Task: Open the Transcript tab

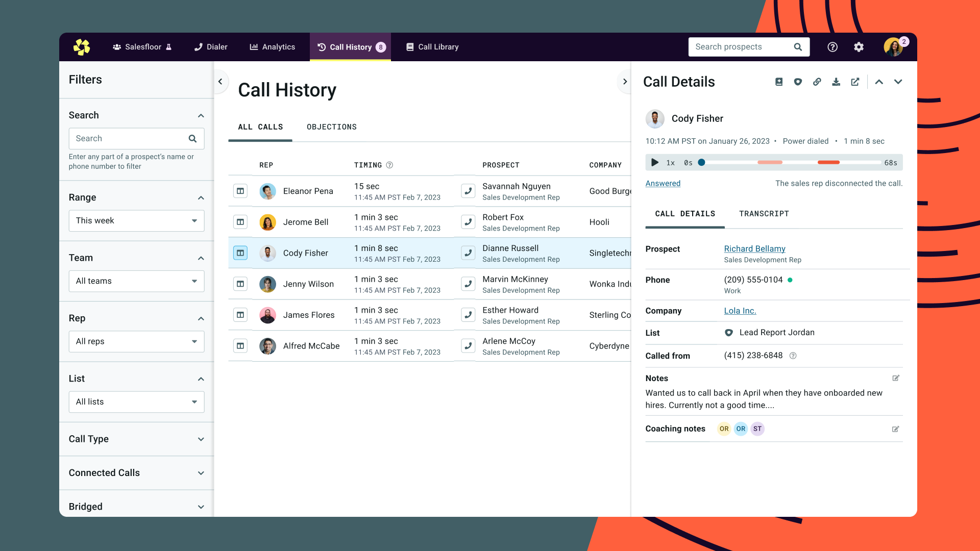Action: coord(764,214)
